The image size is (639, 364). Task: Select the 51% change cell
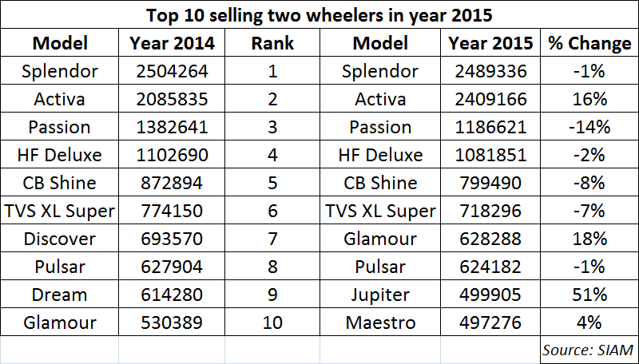tap(589, 295)
